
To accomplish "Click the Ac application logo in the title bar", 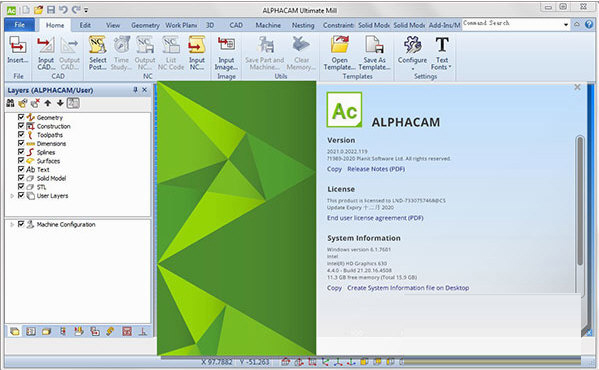I will point(11,10).
